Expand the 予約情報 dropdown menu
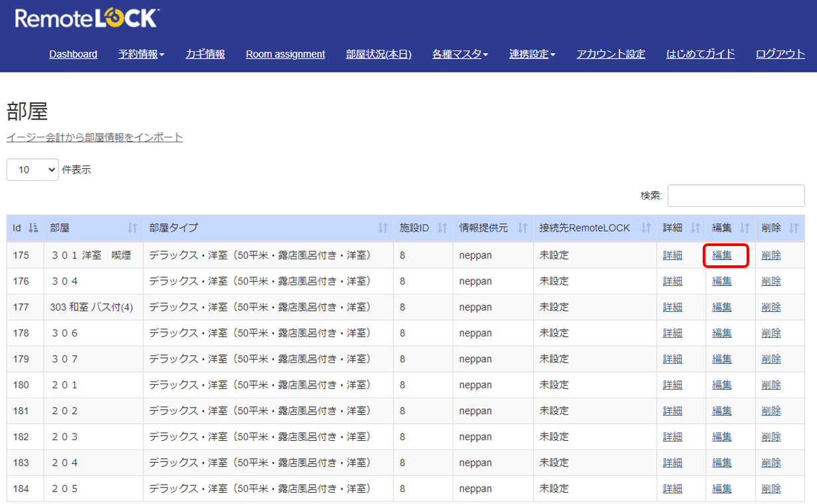The height and width of the screenshot is (504, 817). tap(142, 54)
